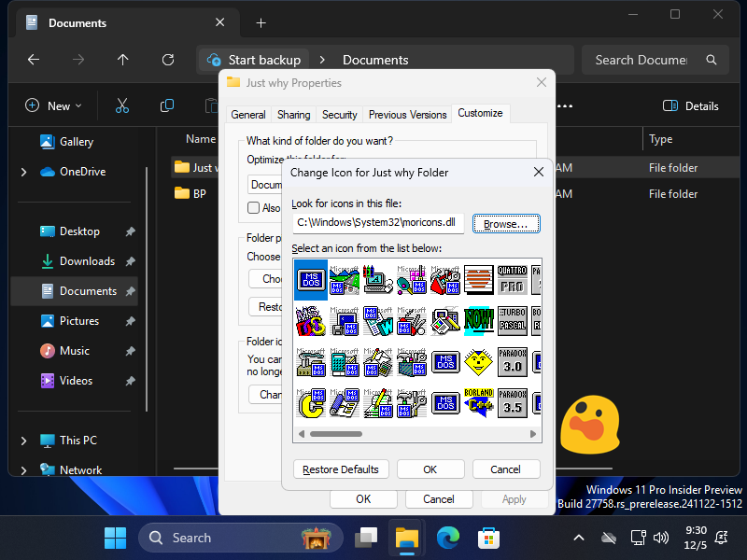The image size is (747, 560).
Task: Launch Microsoft Edge from taskbar
Action: coord(448,539)
